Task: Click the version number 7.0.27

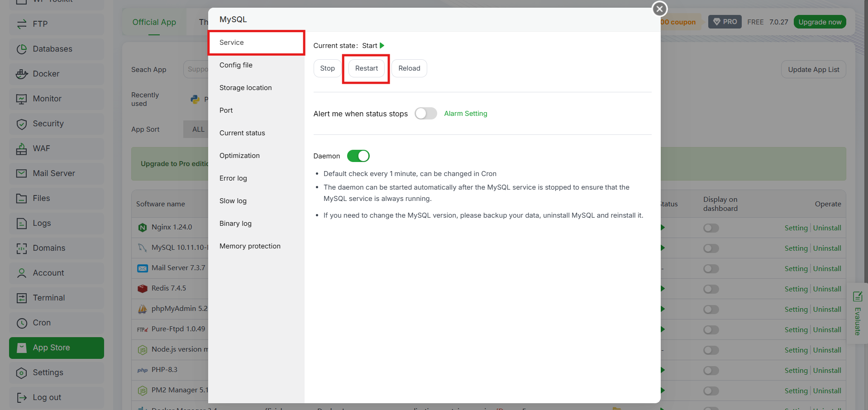Action: (x=778, y=22)
